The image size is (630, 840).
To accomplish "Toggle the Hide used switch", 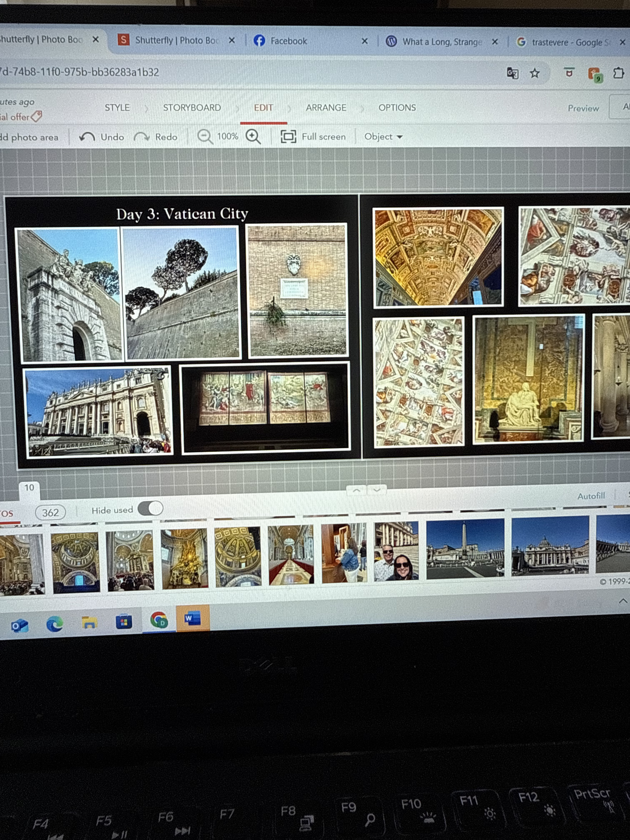I will (150, 509).
